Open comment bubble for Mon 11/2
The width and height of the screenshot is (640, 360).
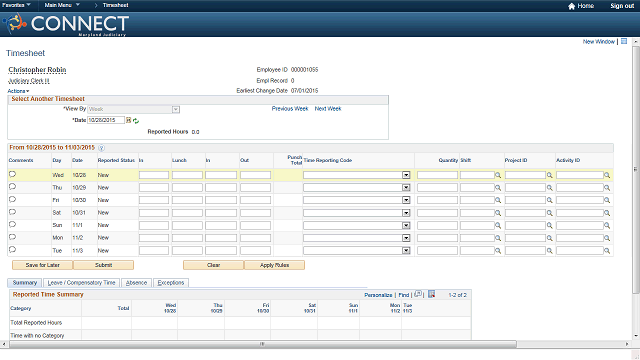[12, 237]
